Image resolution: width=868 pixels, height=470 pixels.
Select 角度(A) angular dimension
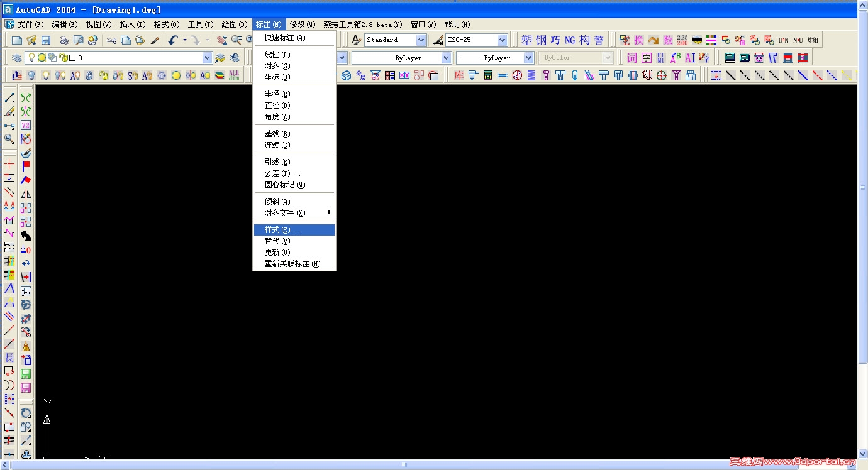pos(294,117)
